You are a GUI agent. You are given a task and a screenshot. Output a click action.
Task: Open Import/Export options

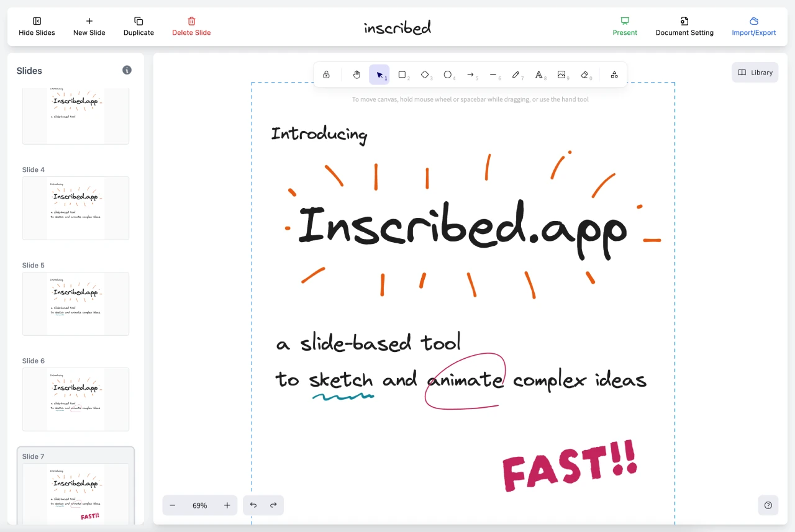click(753, 27)
